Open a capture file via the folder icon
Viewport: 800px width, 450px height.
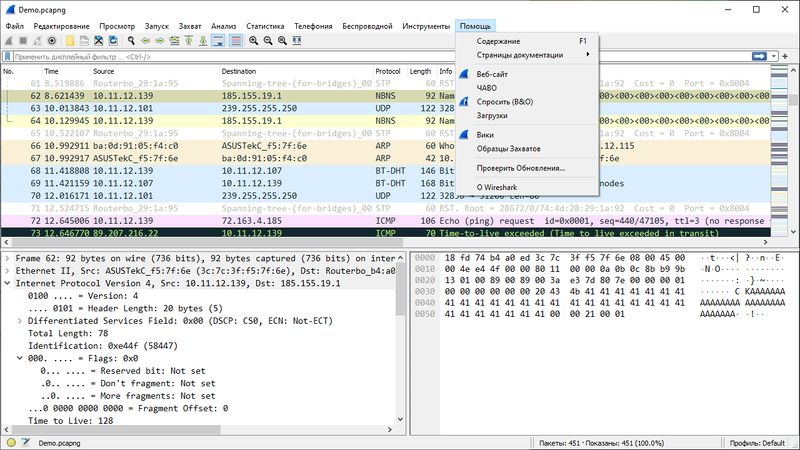(70, 41)
